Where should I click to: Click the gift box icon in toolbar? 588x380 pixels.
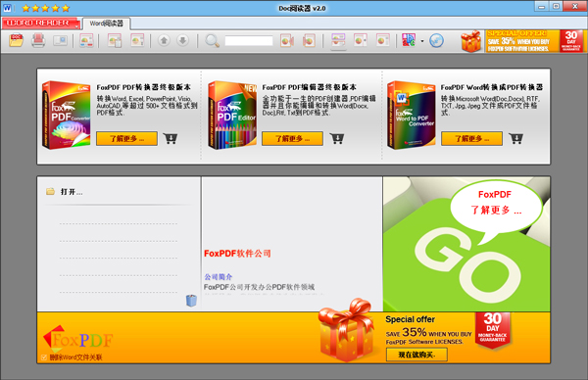click(x=471, y=41)
